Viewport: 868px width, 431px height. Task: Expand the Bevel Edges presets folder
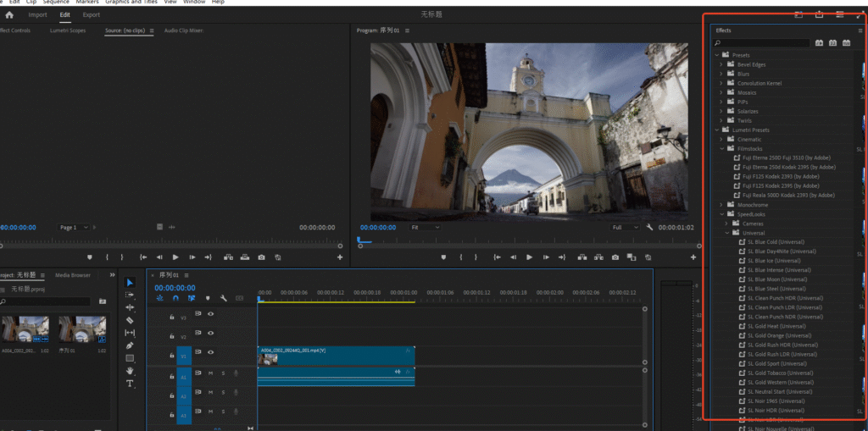(721, 64)
